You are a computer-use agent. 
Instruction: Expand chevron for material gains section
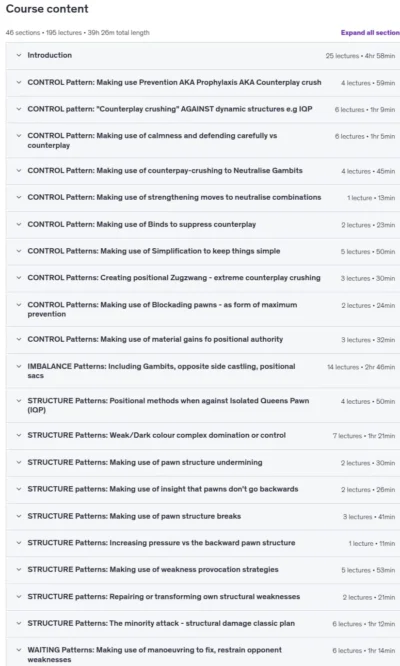tap(19, 339)
